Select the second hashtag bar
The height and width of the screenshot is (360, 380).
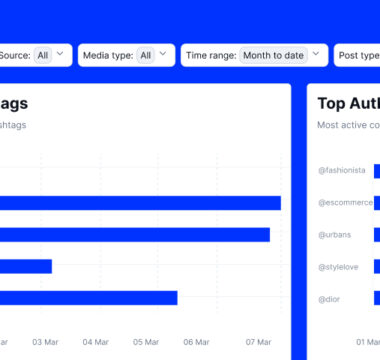click(x=135, y=235)
